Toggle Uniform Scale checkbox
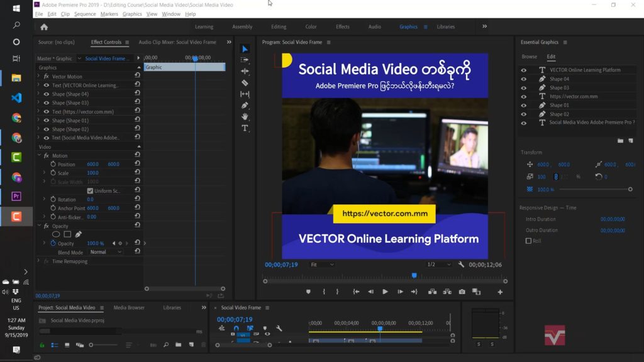Screen dimensions: 644x362 click(90, 191)
